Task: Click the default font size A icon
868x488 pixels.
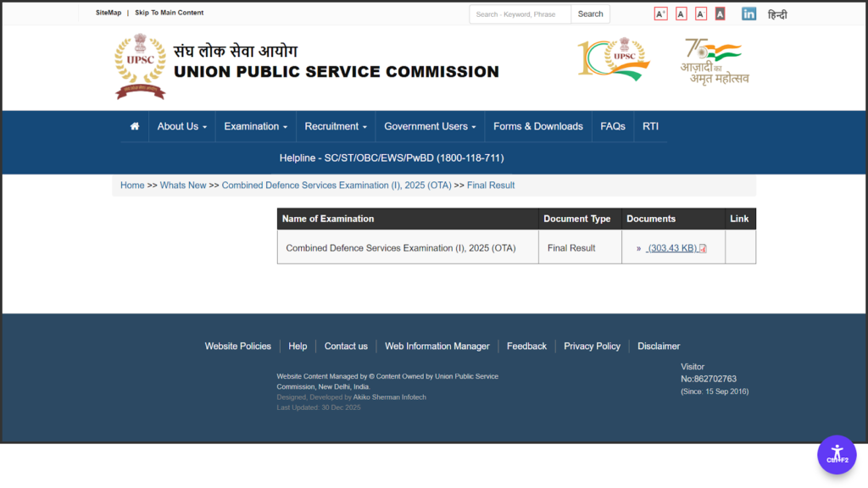Action: click(x=681, y=14)
